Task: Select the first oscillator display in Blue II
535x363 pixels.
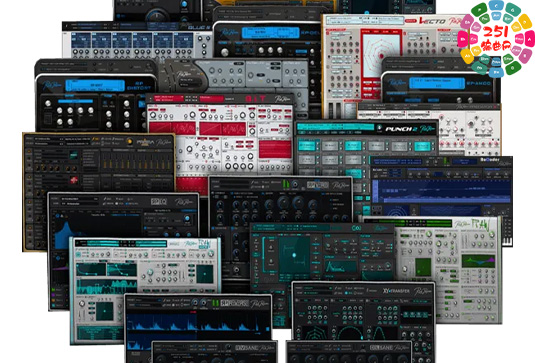Action: 81,40
